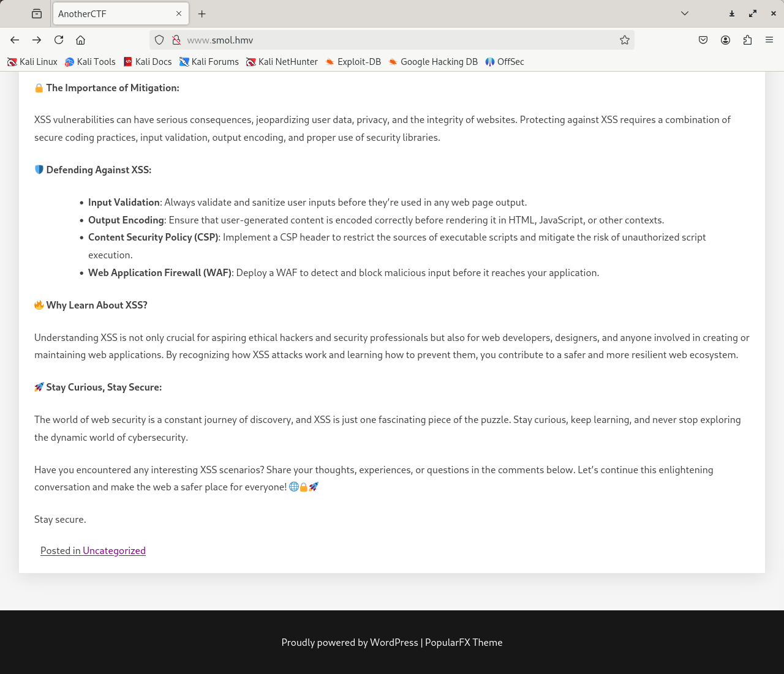Bookmark this page with the star icon
Viewport: 784px width, 674px height.
tap(624, 40)
